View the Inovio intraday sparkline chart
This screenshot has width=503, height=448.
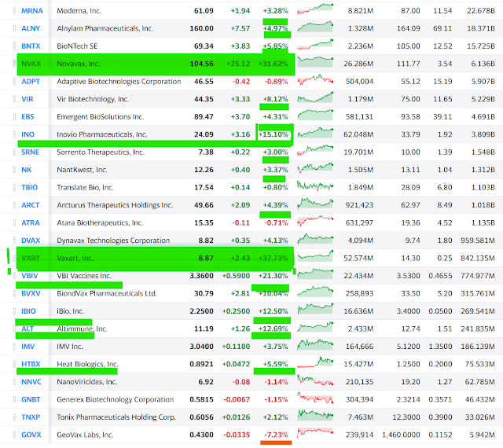(315, 133)
